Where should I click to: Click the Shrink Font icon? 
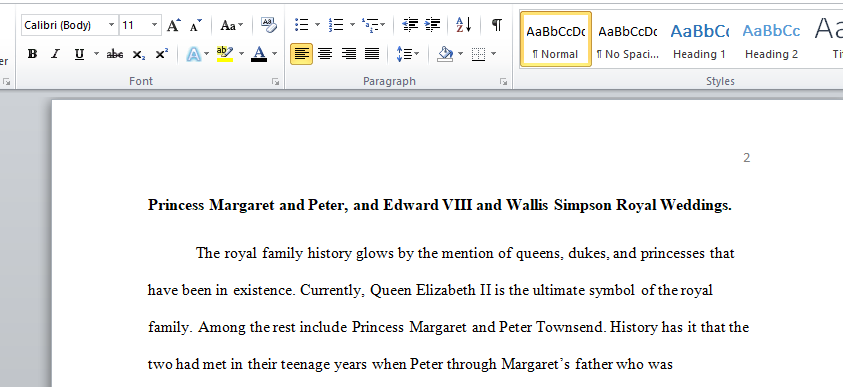(196, 25)
